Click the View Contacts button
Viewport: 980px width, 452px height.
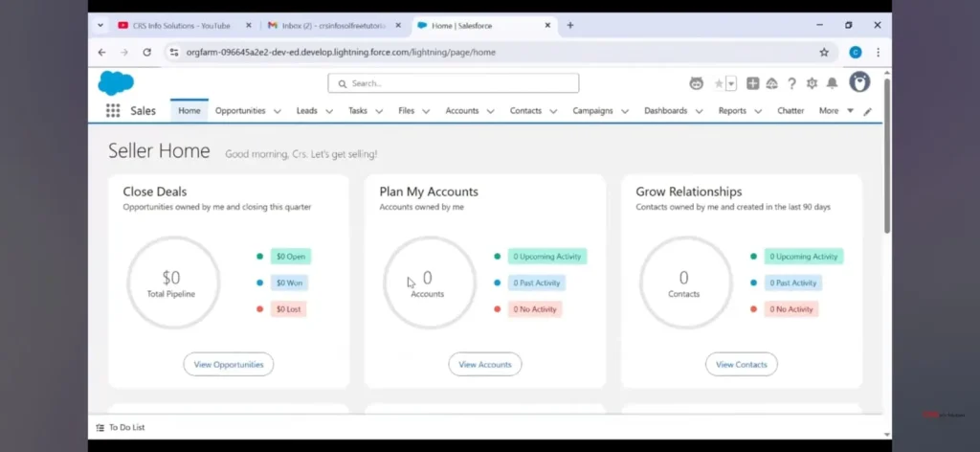(742, 364)
